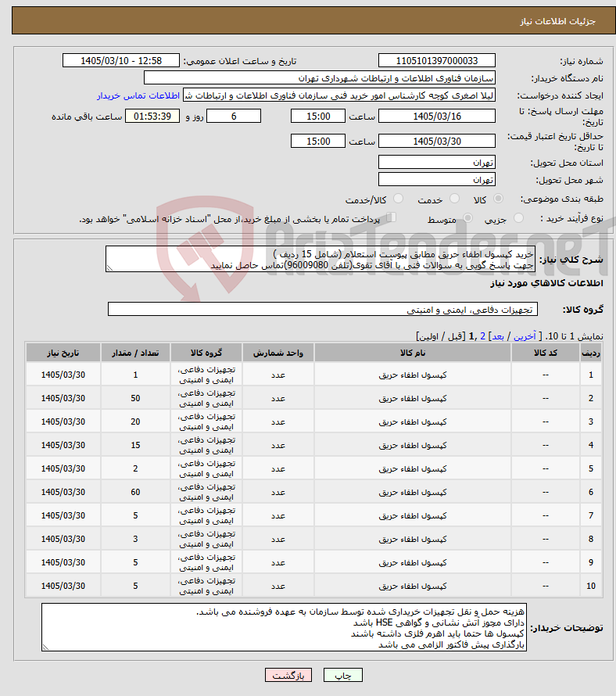The image size is (616, 696).
Task: Click the شرح کلی نیاز description text area
Action: (x=321, y=259)
